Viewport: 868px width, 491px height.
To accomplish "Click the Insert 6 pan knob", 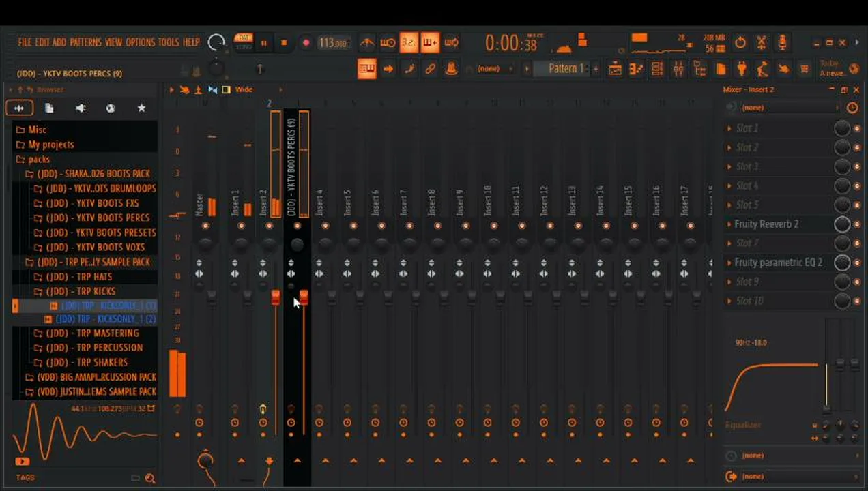I will click(381, 243).
